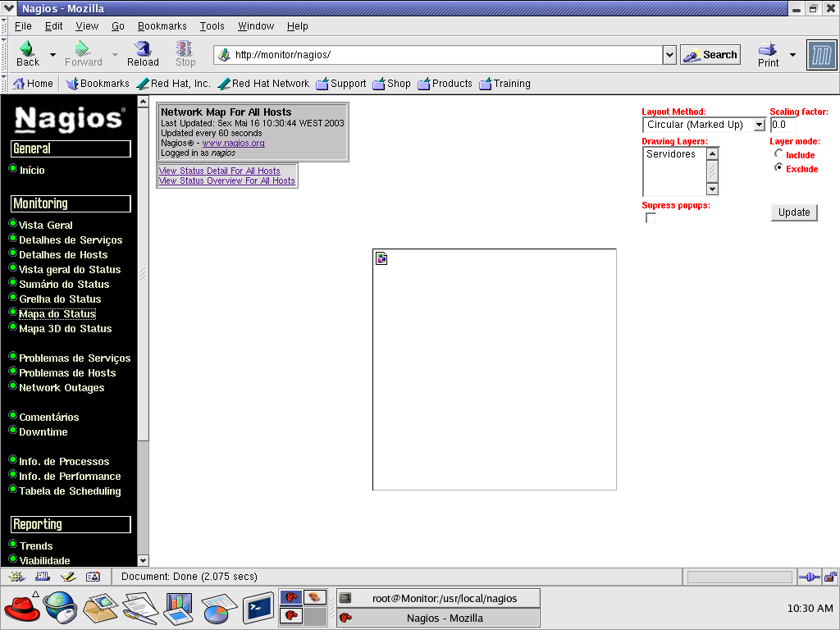Click the Mozilla throbber logo icon
Screen dimensions: 840x630
coord(821,55)
